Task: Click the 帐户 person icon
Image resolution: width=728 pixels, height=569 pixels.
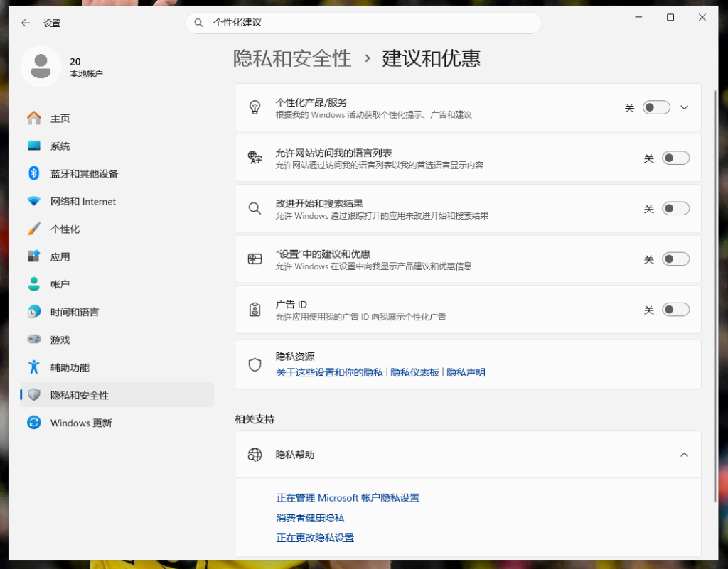Action: click(x=34, y=284)
